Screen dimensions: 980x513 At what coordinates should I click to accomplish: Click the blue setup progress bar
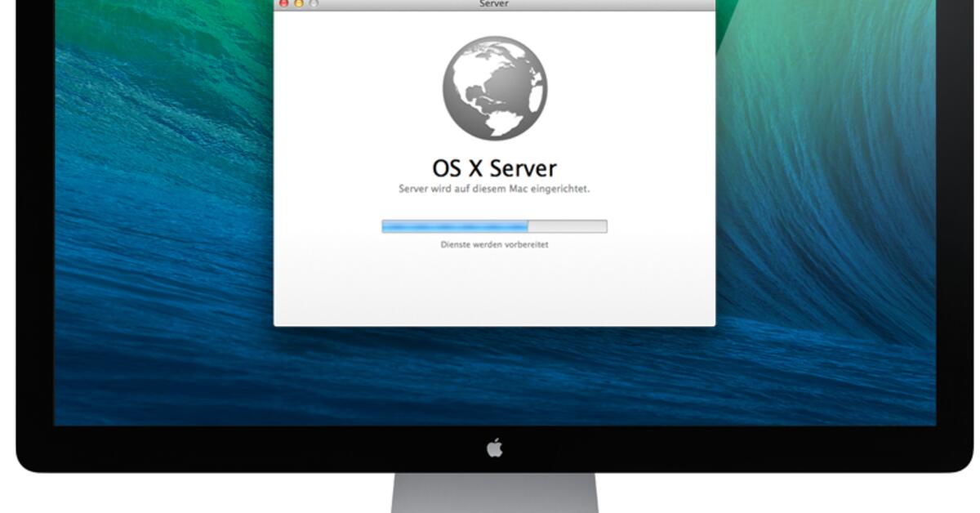click(453, 224)
